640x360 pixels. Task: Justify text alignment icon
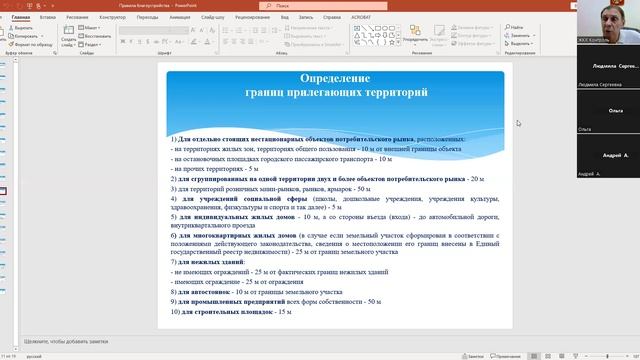coord(251,42)
